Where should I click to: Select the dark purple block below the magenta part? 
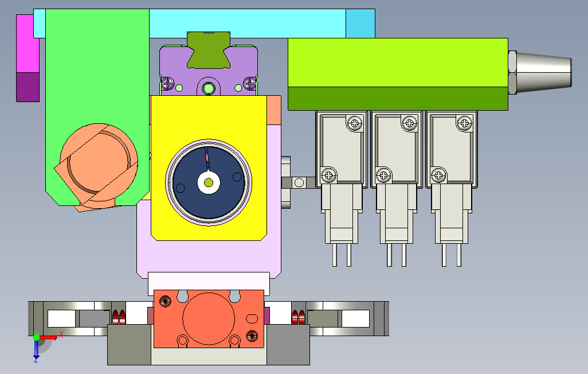click(28, 87)
